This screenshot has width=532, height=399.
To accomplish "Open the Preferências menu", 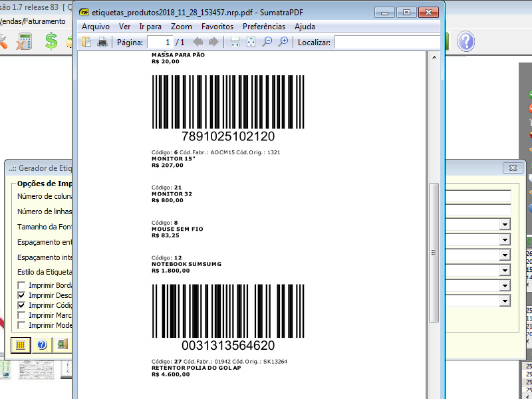I will coord(263,27).
